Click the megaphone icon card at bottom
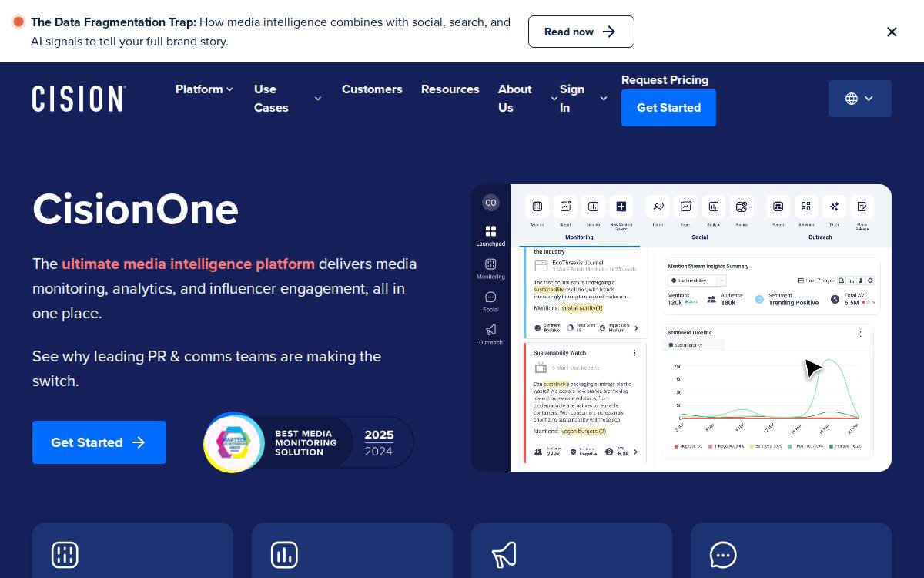This screenshot has width=924, height=578. coord(571,550)
